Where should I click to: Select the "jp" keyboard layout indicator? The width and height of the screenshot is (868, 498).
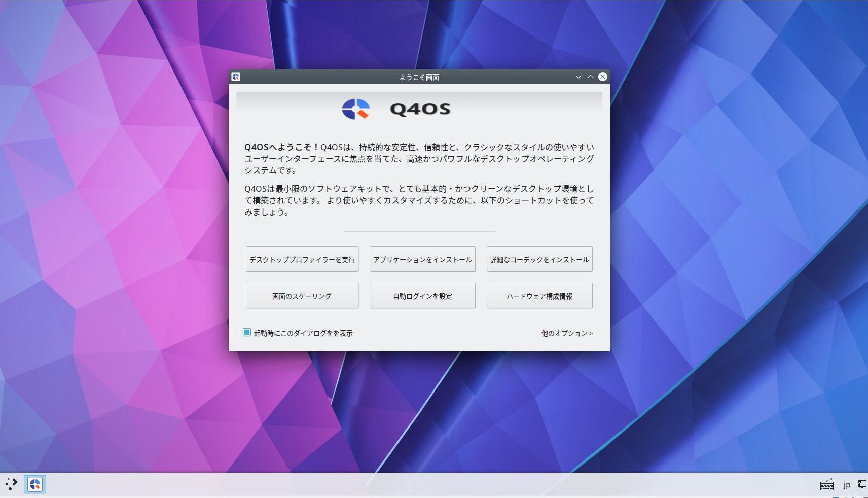(846, 485)
